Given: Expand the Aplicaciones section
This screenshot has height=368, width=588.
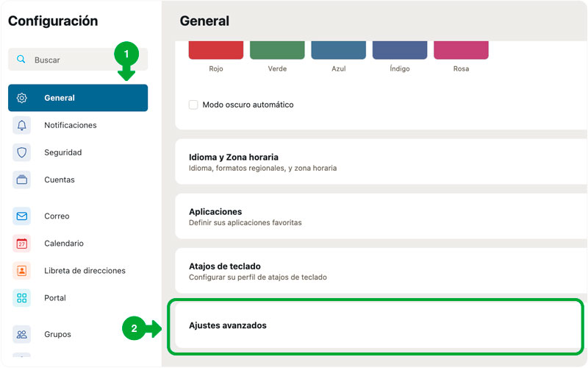Looking at the screenshot, I should tap(381, 216).
